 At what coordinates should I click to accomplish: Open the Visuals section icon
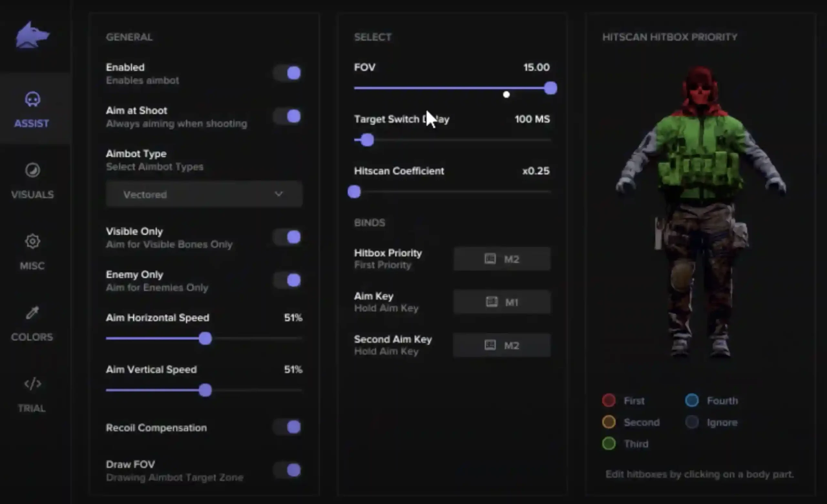point(33,171)
